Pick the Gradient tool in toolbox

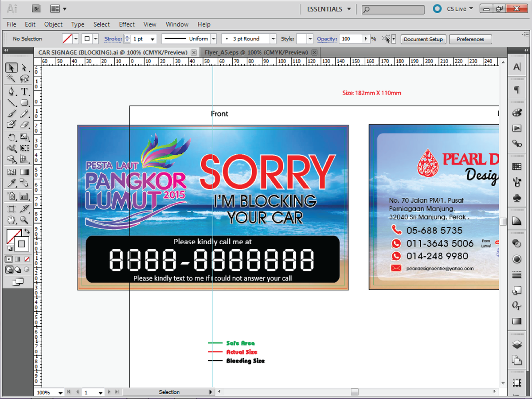click(24, 172)
